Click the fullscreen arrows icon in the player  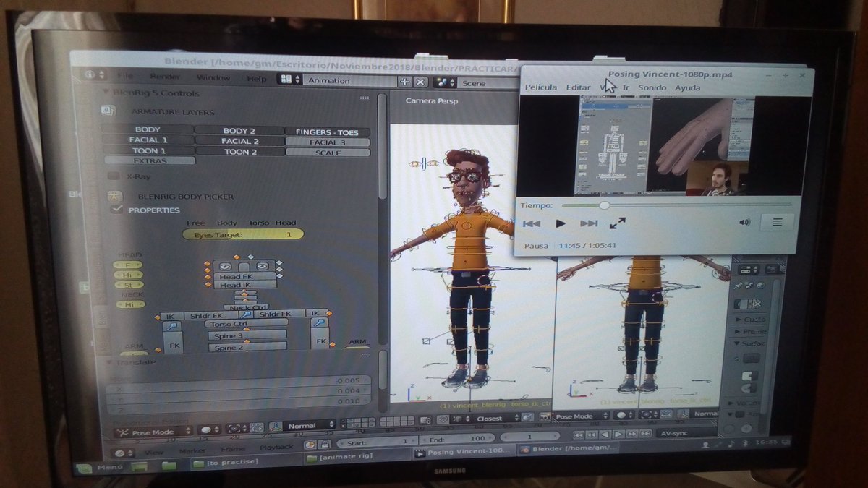(617, 223)
